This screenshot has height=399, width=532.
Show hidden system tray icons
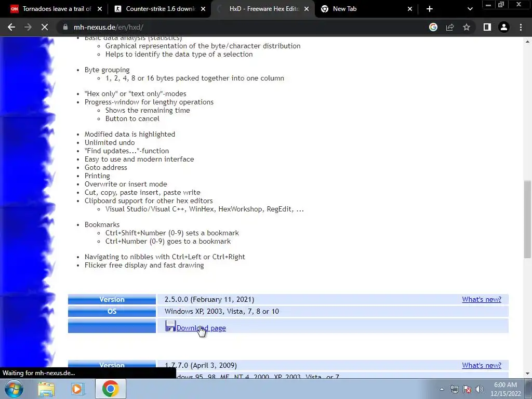(442, 390)
